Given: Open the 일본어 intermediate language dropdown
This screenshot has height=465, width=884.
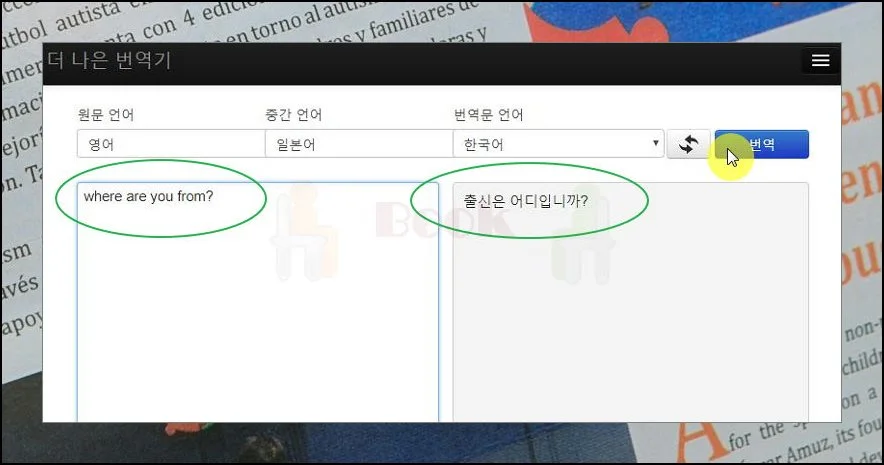Looking at the screenshot, I should click(357, 144).
